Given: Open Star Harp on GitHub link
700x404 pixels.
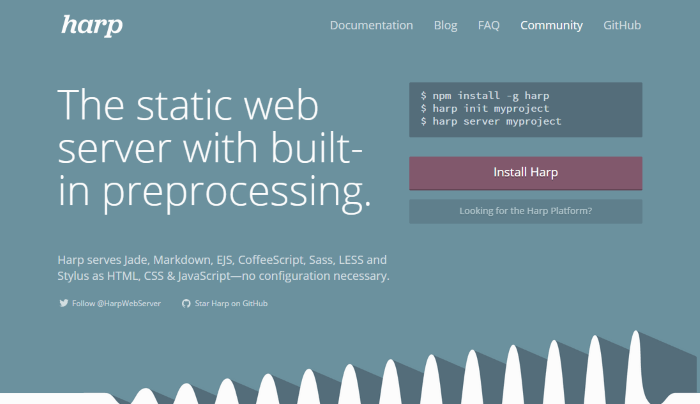Looking at the screenshot, I should [x=231, y=304].
